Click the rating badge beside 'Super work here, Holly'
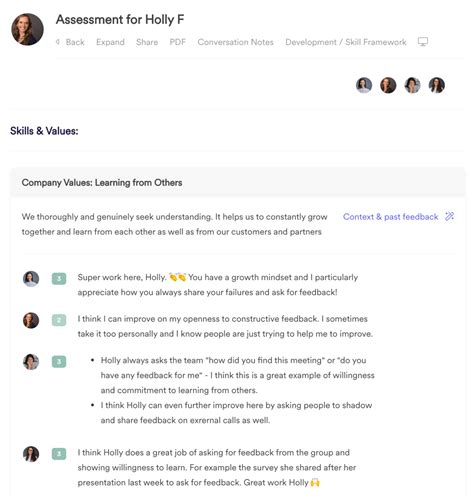Image resolution: width=474 pixels, height=501 pixels. pos(59,279)
